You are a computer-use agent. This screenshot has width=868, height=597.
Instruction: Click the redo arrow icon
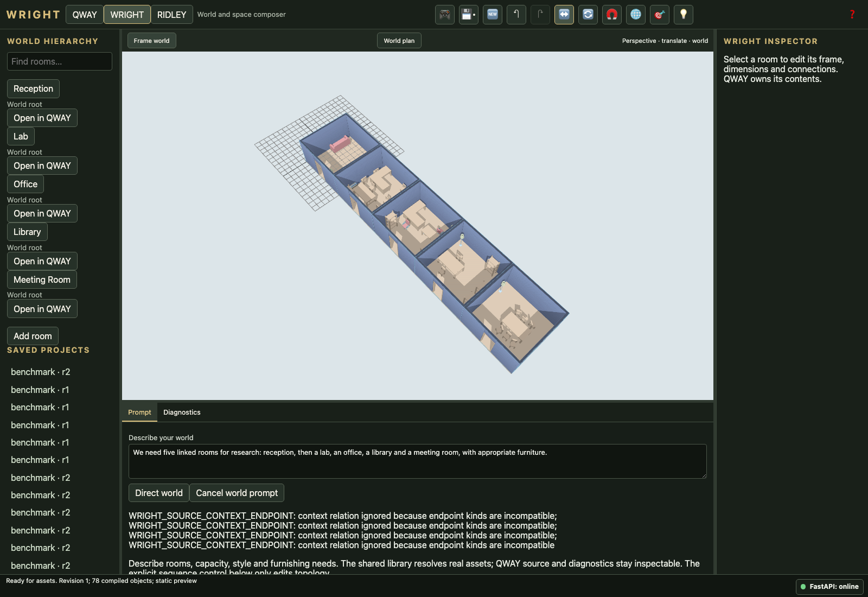pyautogui.click(x=540, y=15)
